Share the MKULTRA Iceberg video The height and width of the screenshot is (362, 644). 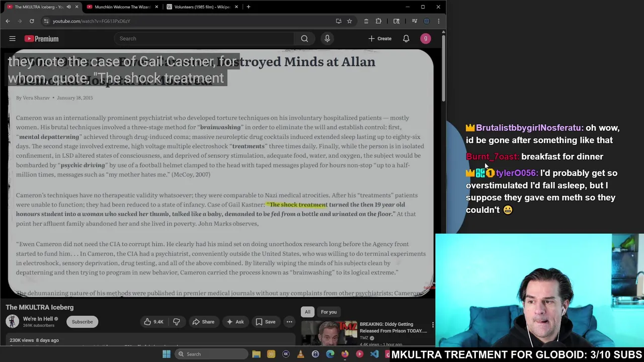tap(203, 322)
